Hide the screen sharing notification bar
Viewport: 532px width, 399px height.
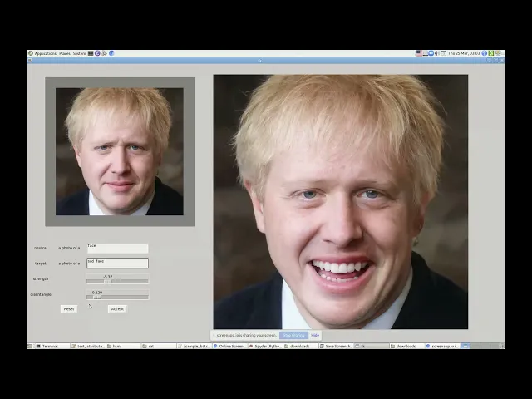tap(315, 335)
